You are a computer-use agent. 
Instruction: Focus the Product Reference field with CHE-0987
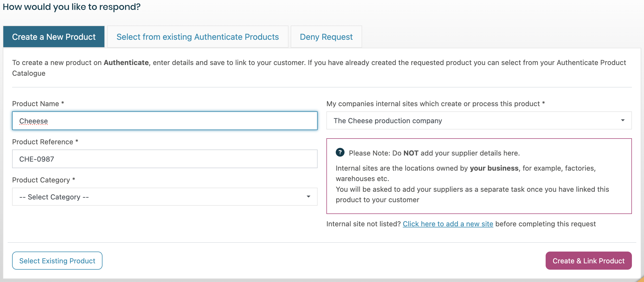tap(165, 159)
